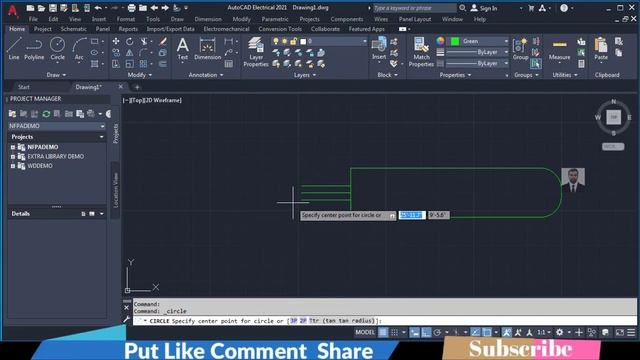The width and height of the screenshot is (640, 360).
Task: Click the Plot printer icon
Action: (x=131, y=8)
